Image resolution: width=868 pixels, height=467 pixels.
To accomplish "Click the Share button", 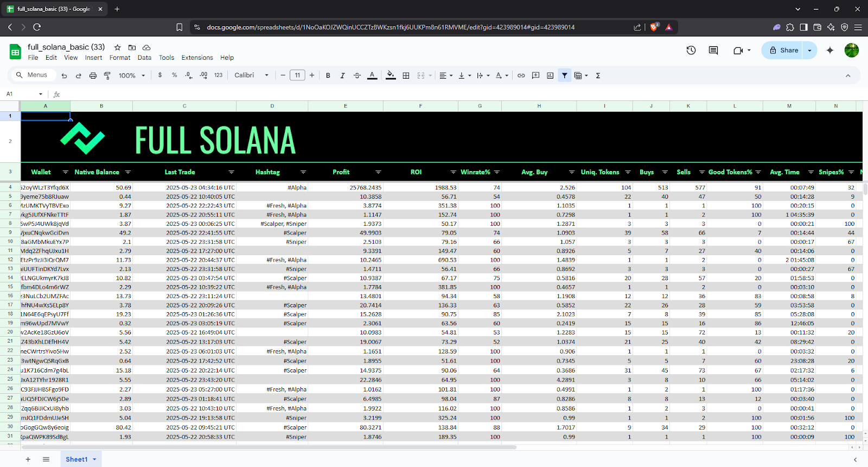I will 782,50.
